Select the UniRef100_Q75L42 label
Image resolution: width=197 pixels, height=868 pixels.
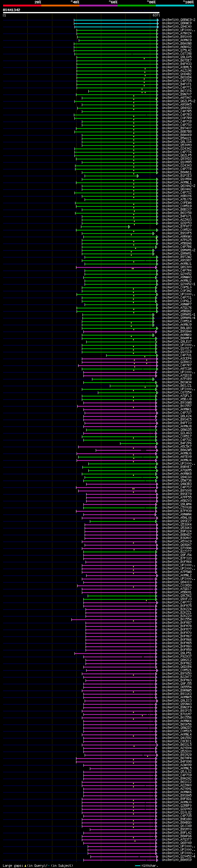point(176,50)
